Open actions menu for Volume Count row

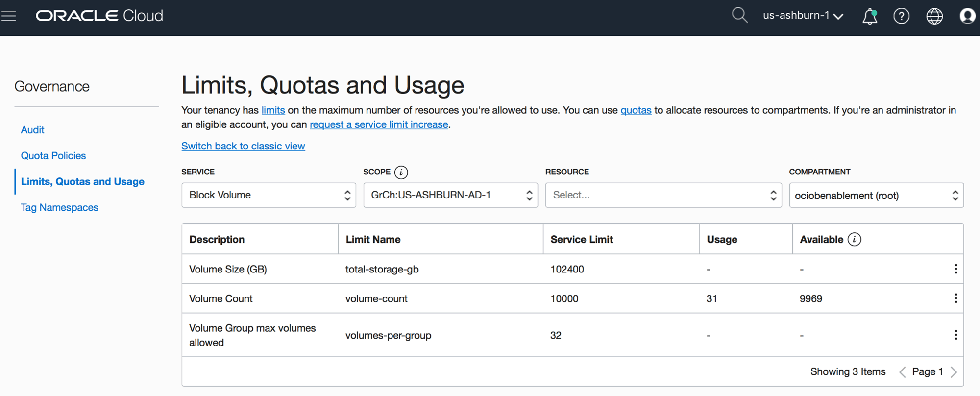click(x=956, y=298)
